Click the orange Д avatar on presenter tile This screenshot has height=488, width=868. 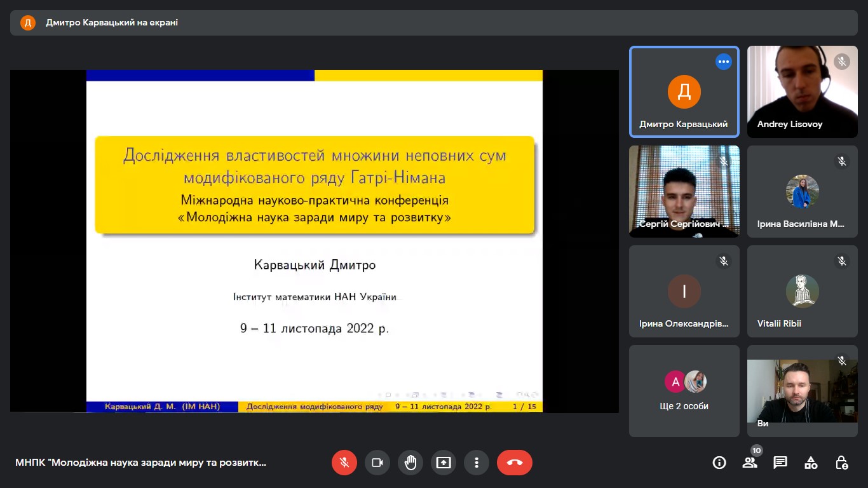684,91
